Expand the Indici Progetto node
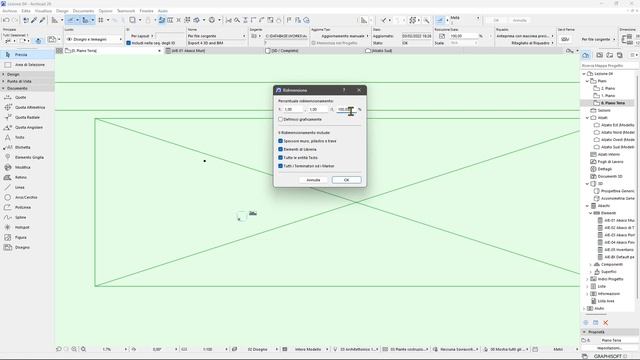 coord(588,279)
